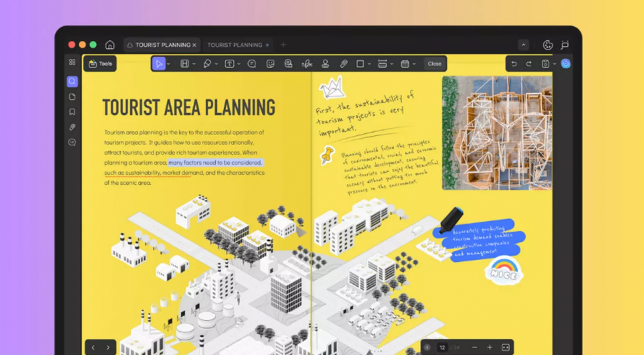Click the origami crane sketch

click(x=332, y=87)
